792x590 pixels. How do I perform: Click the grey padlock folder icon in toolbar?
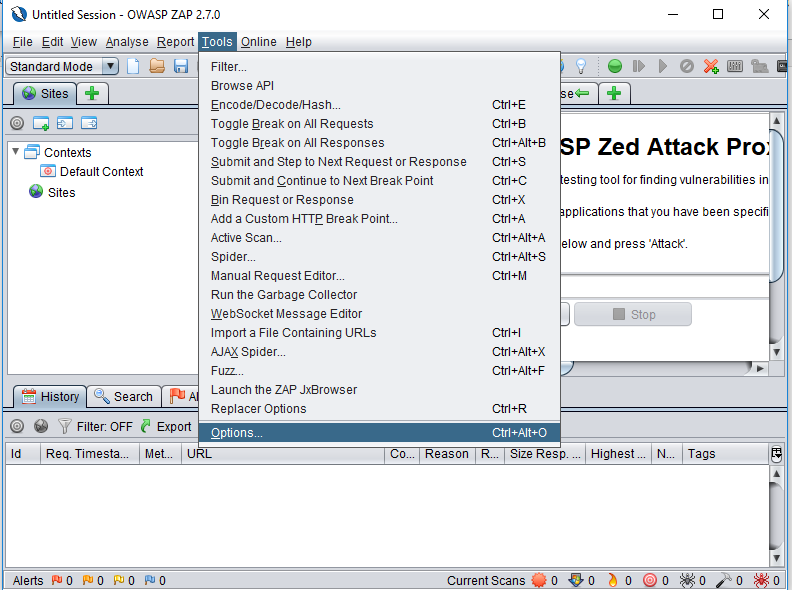(759, 66)
